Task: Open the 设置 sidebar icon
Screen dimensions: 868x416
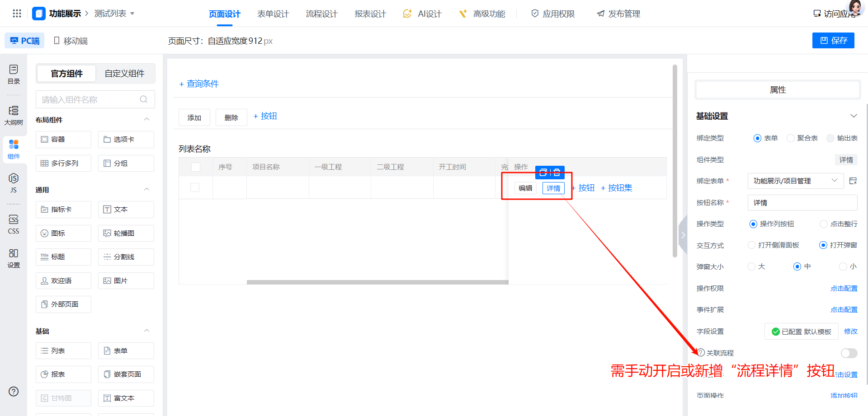Action: 14,258
